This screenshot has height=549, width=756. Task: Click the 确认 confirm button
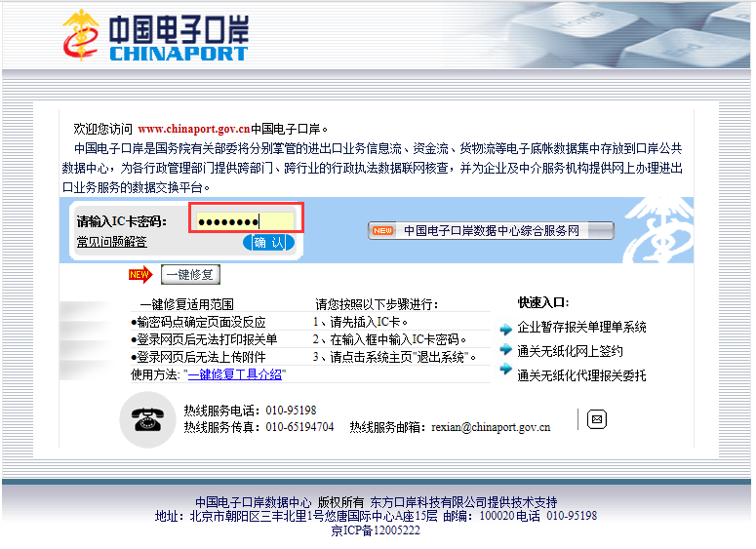pos(268,243)
